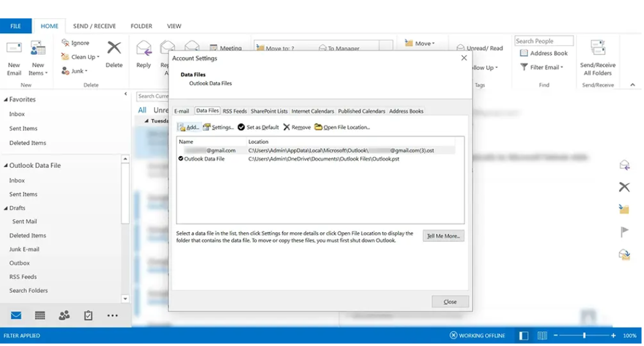Collapse the Outlook Data File tree
This screenshot has width=644, height=346.
[x=6, y=165]
